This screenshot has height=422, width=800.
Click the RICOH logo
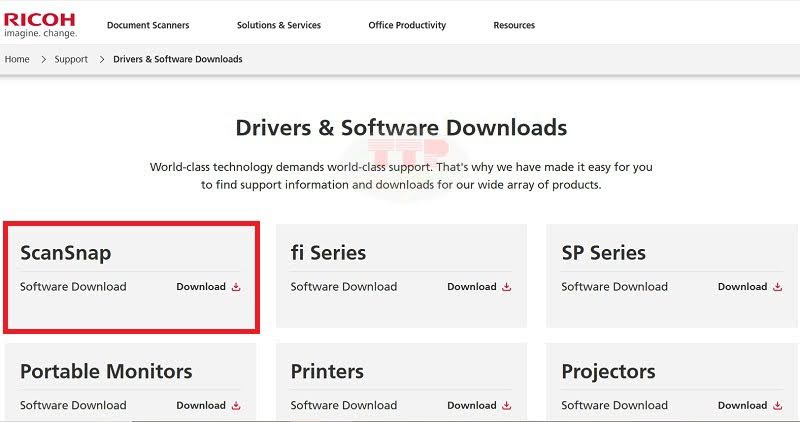[x=40, y=25]
